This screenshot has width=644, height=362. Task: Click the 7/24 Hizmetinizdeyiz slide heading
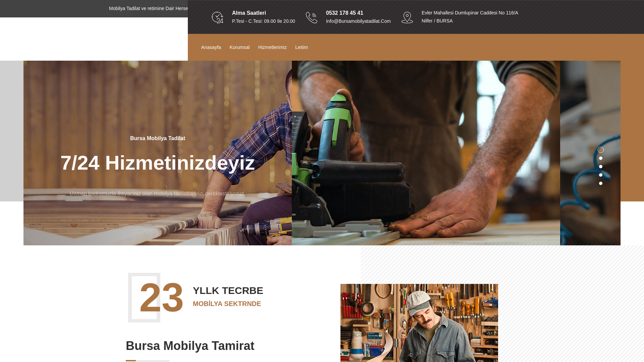158,163
